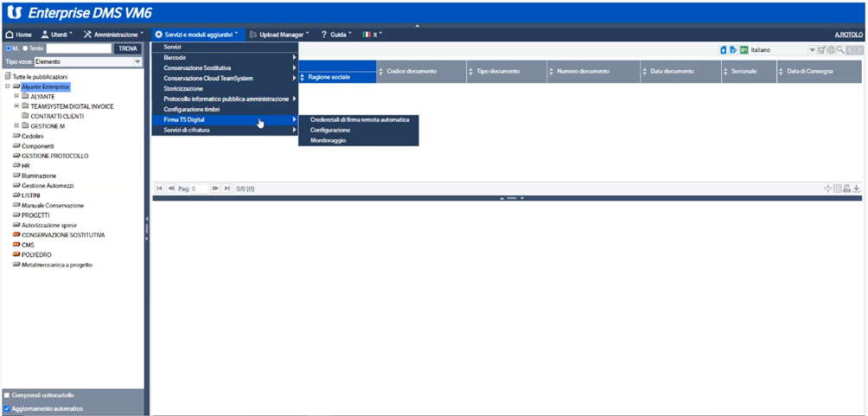Screen dimensions: 868x416
Task: Open the Amministrazione menu
Action: (113, 35)
